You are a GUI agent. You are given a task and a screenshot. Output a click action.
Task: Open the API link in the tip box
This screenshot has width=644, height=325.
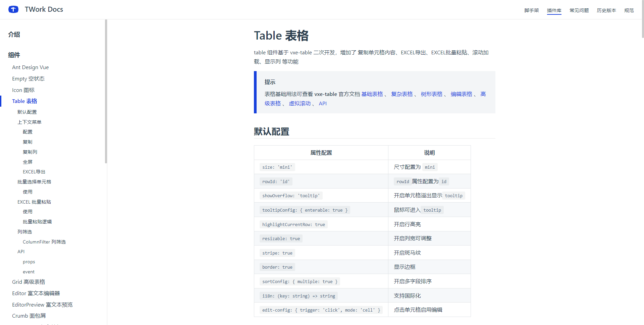click(323, 104)
